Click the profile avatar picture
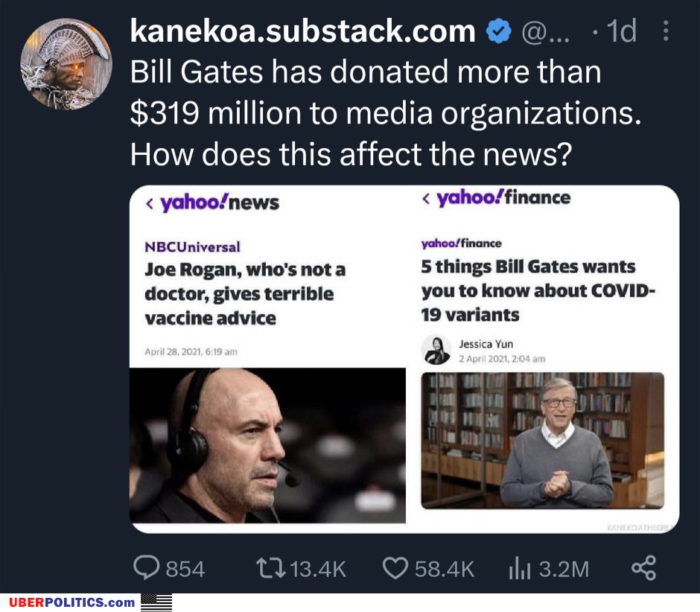Image resolution: width=700 pixels, height=612 pixels. point(66,64)
